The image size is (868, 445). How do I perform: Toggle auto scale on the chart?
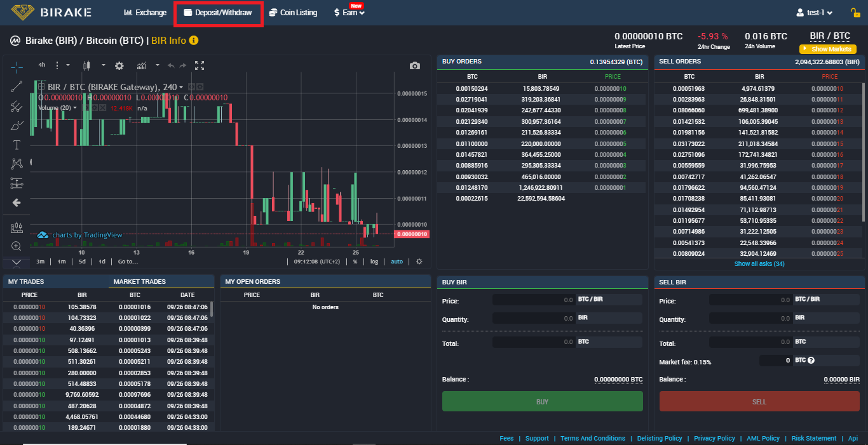click(x=397, y=262)
